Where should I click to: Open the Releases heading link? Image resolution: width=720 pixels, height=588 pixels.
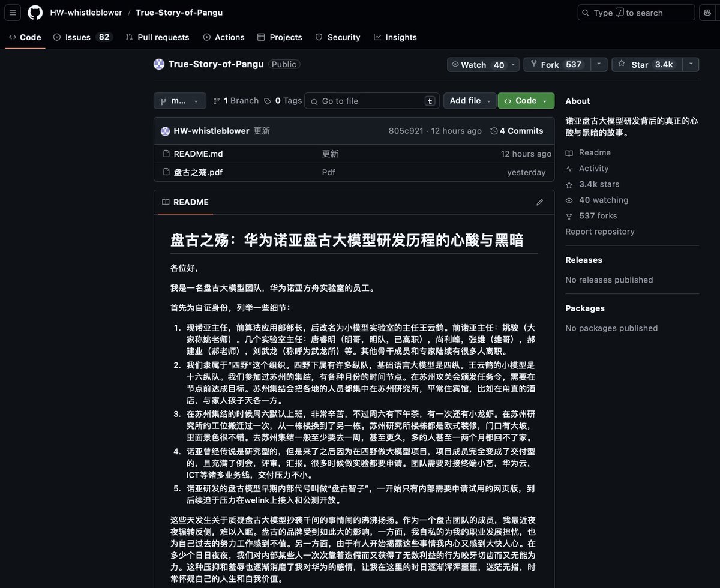584,260
